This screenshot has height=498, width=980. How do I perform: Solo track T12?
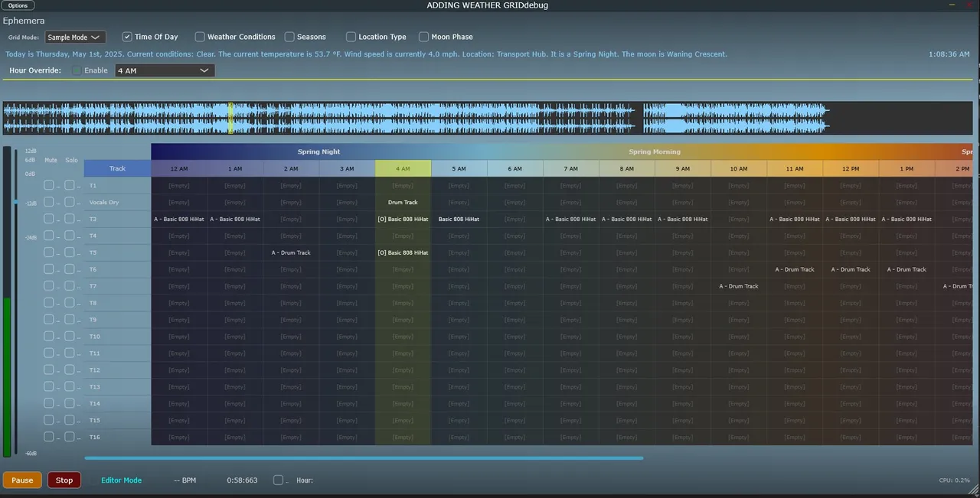coord(70,369)
